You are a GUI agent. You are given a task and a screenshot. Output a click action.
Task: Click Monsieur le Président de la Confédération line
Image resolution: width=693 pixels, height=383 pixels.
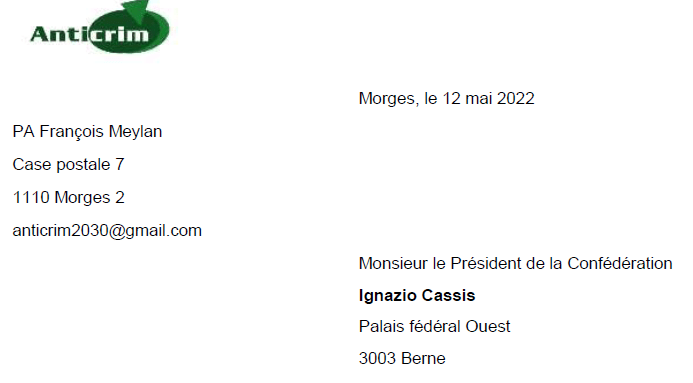tap(515, 263)
